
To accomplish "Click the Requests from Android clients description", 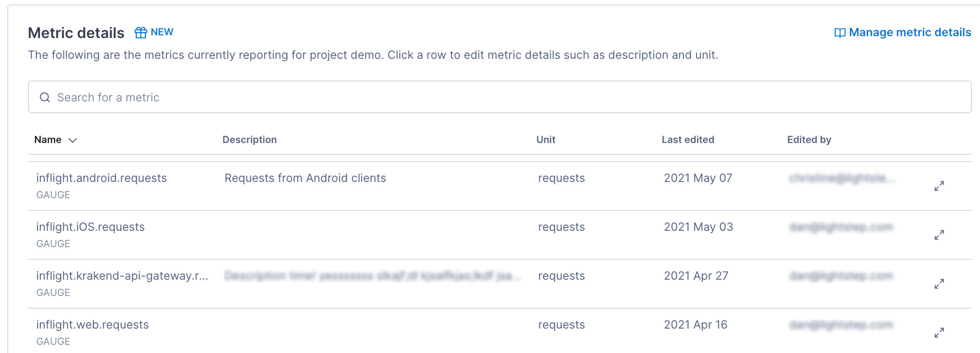I will (305, 178).
